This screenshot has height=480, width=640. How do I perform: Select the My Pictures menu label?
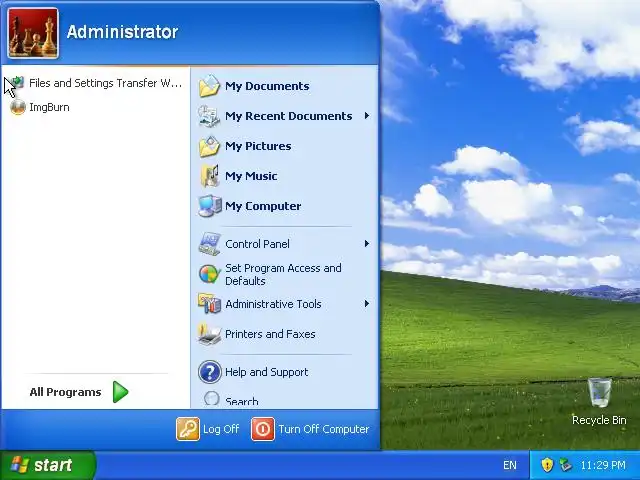258,146
